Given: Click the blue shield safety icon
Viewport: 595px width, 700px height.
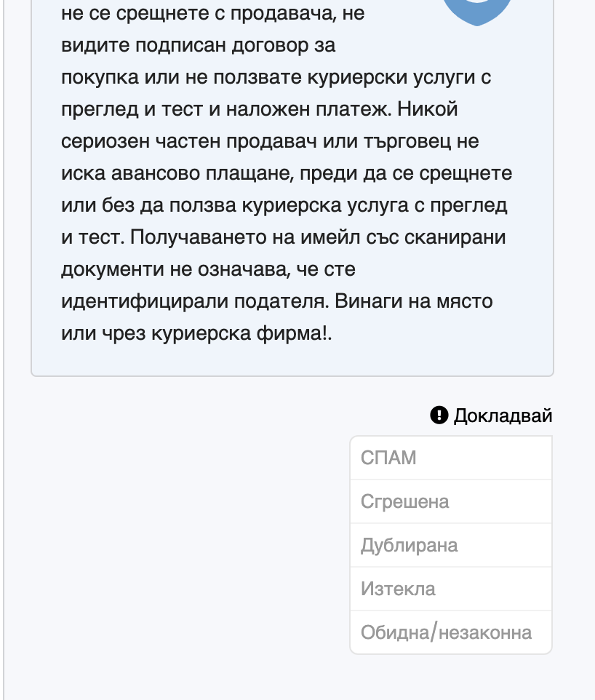Looking at the screenshot, I should click(476, 11).
